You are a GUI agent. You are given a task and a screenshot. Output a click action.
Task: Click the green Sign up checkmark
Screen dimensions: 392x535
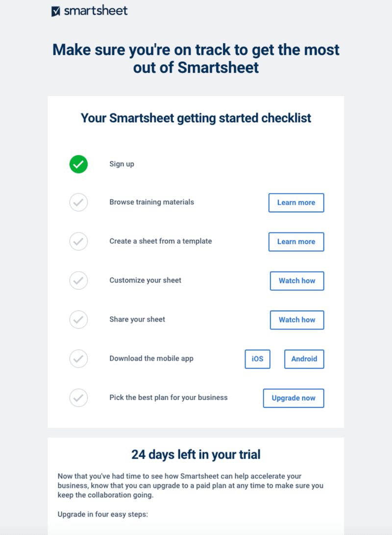click(78, 164)
